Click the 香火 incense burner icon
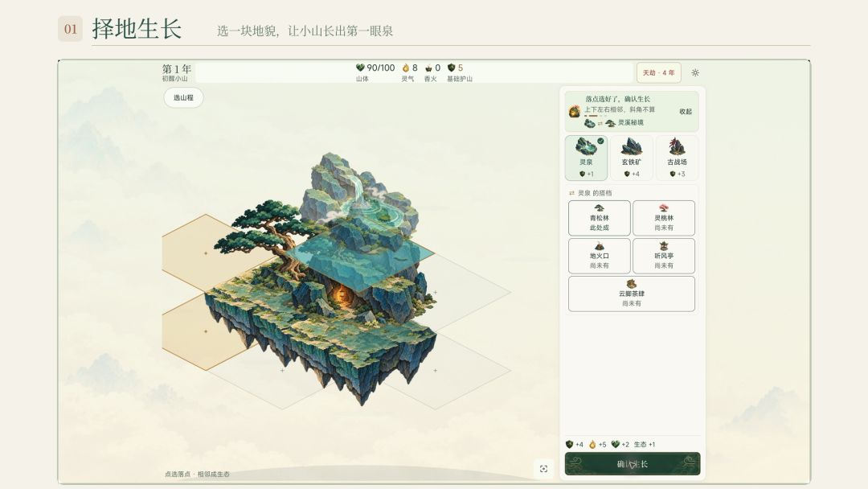The image size is (868, 489). point(428,68)
